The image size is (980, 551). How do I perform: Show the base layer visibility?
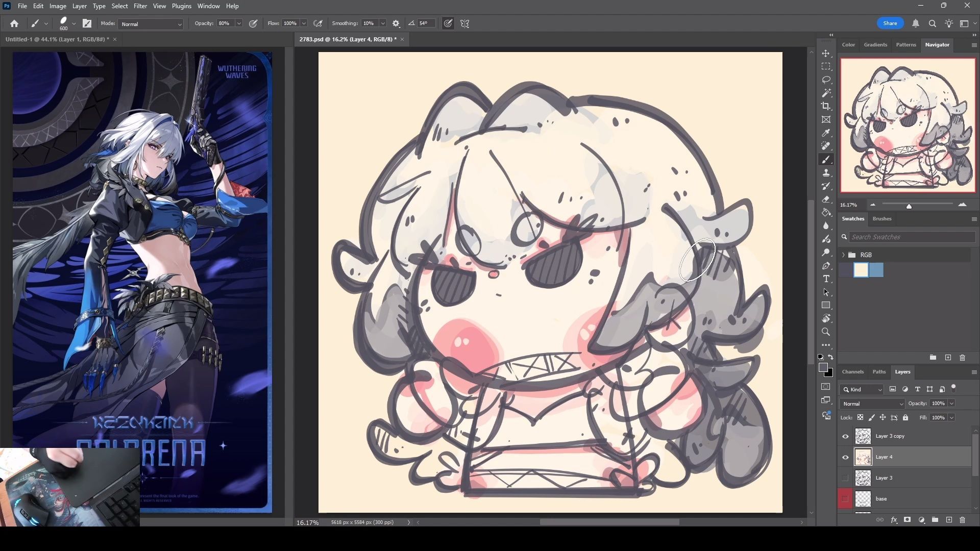(x=845, y=499)
